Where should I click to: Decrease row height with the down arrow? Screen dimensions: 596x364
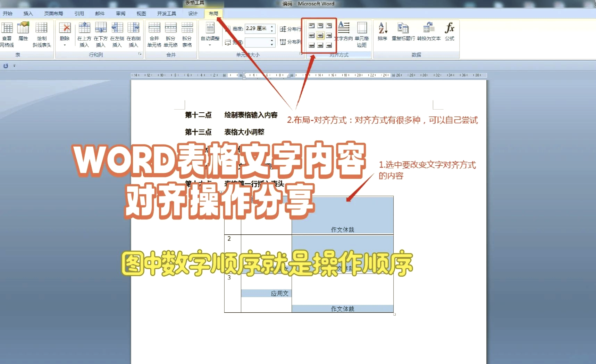(x=272, y=31)
